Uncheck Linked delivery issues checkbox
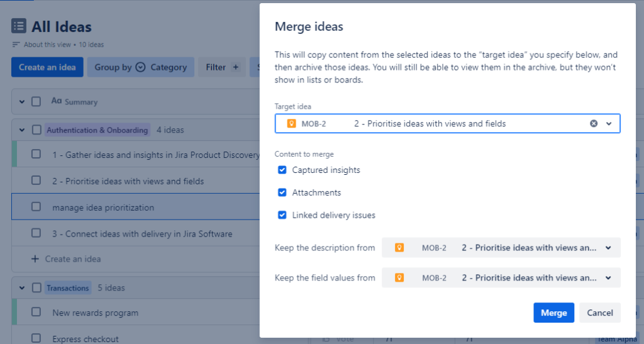 tap(282, 215)
